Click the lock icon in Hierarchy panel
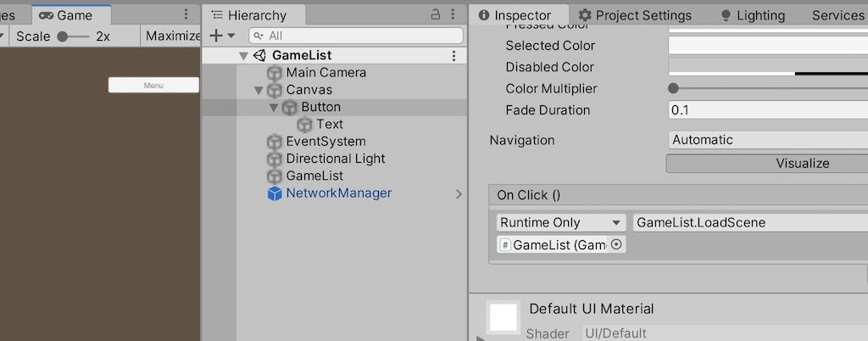The width and height of the screenshot is (868, 341). pos(436,14)
